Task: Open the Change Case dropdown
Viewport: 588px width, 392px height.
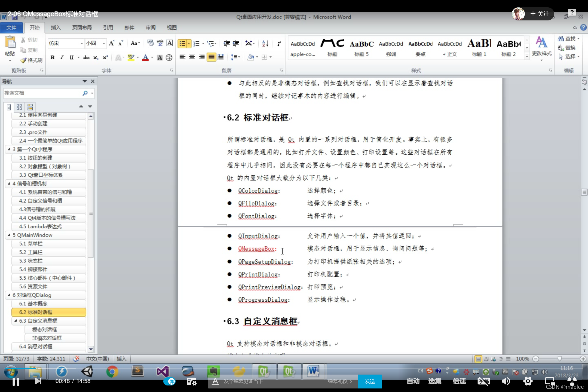Action: click(135, 43)
